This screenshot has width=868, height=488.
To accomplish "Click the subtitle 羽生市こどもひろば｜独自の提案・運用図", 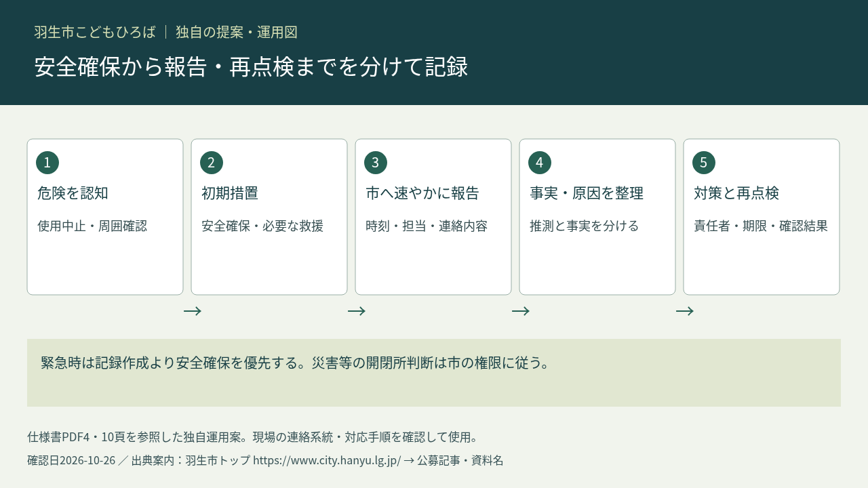I will (x=166, y=32).
